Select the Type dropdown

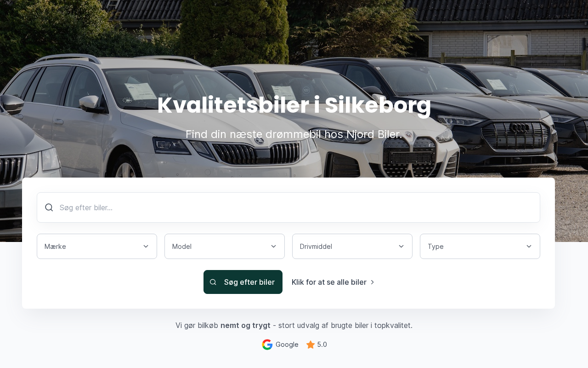480,247
